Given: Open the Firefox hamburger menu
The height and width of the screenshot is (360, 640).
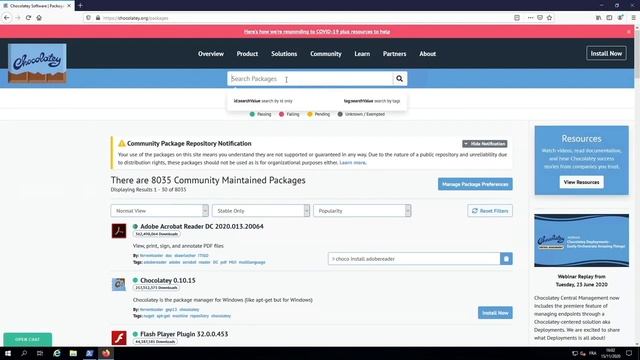Looking at the screenshot, I should (633, 18).
